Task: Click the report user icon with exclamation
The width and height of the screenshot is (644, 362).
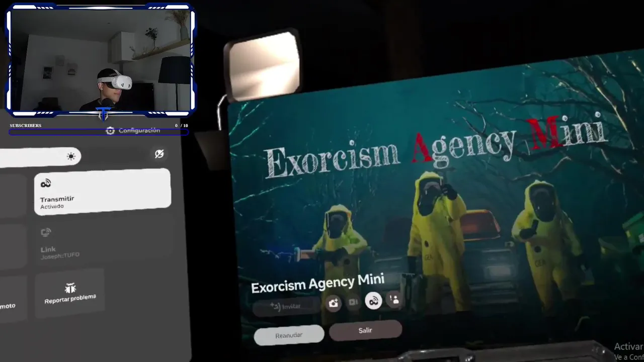Action: tap(394, 299)
